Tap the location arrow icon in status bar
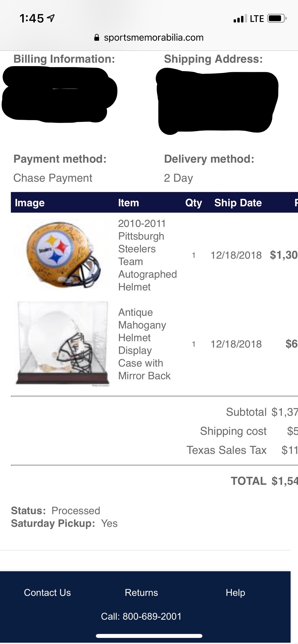Screen dimensions: 298x644 pos(51,18)
